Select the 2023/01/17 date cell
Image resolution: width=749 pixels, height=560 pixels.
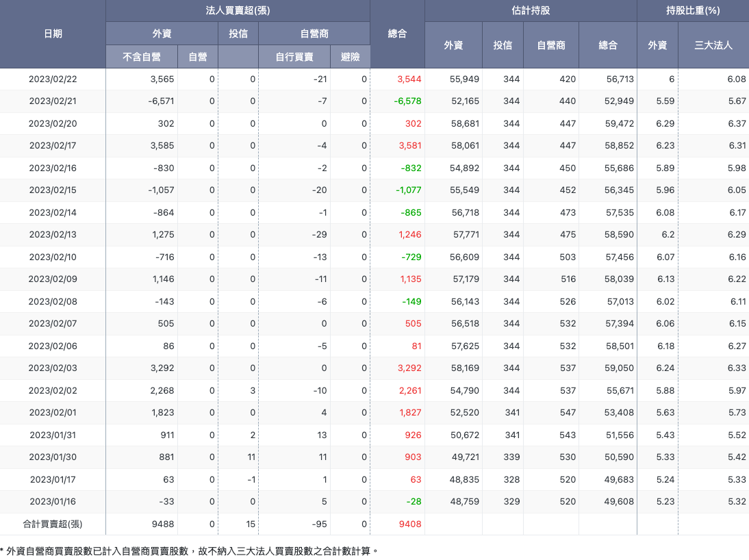53,479
